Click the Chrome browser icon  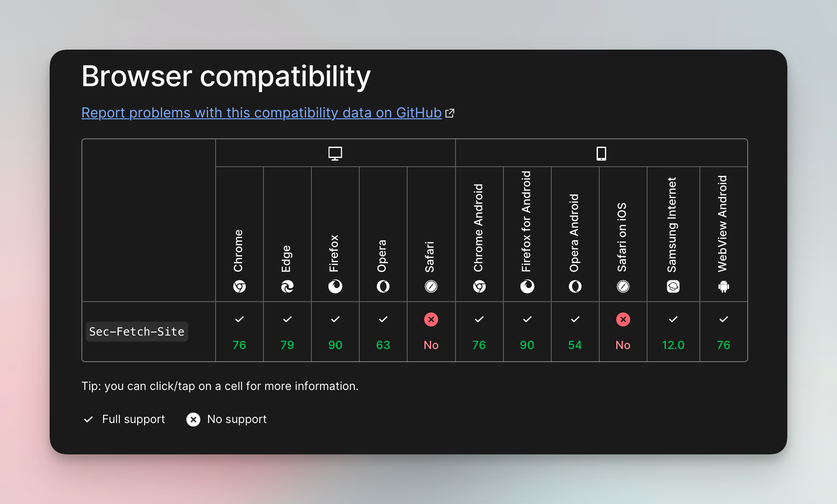point(239,286)
